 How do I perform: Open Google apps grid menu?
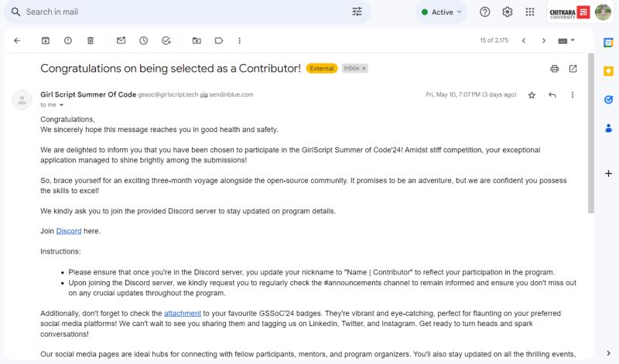[530, 12]
